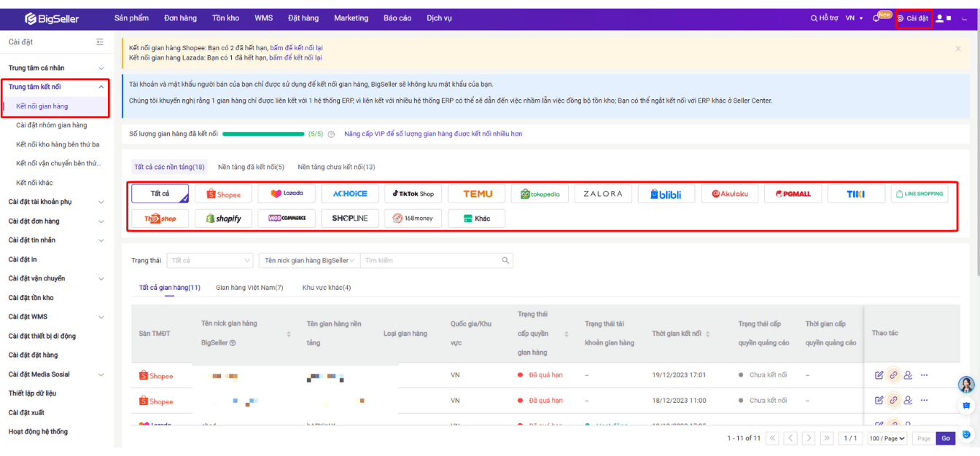Click Nâng cấp VIP upgrade link
Image resolution: width=980 pixels, height=456 pixels.
tap(433, 134)
